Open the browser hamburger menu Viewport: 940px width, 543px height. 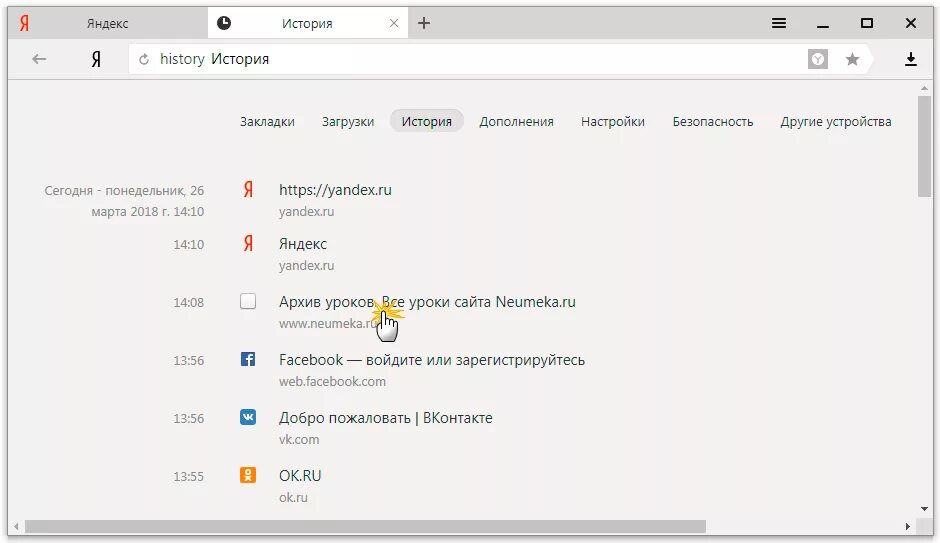(x=779, y=23)
